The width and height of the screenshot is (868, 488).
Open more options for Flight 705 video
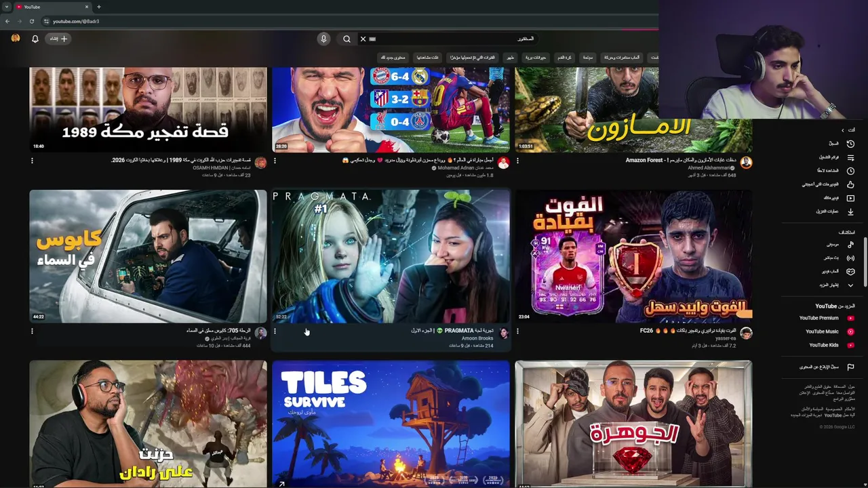[x=32, y=331]
